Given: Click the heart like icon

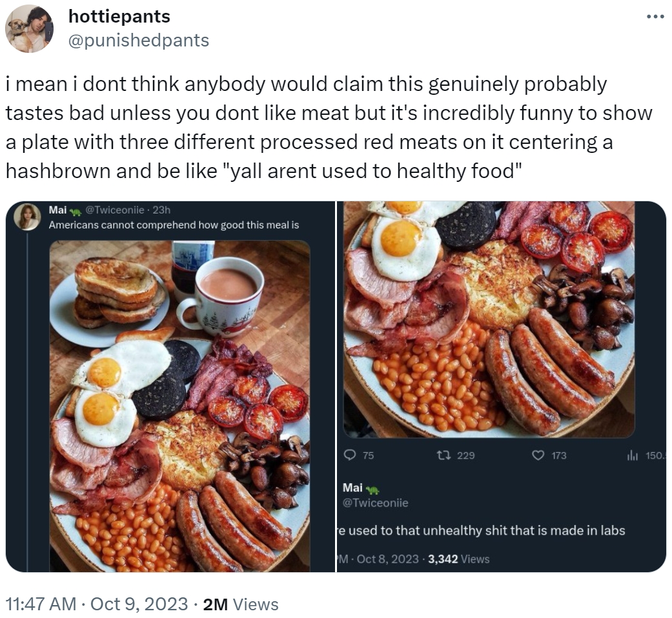Looking at the screenshot, I should [538, 455].
